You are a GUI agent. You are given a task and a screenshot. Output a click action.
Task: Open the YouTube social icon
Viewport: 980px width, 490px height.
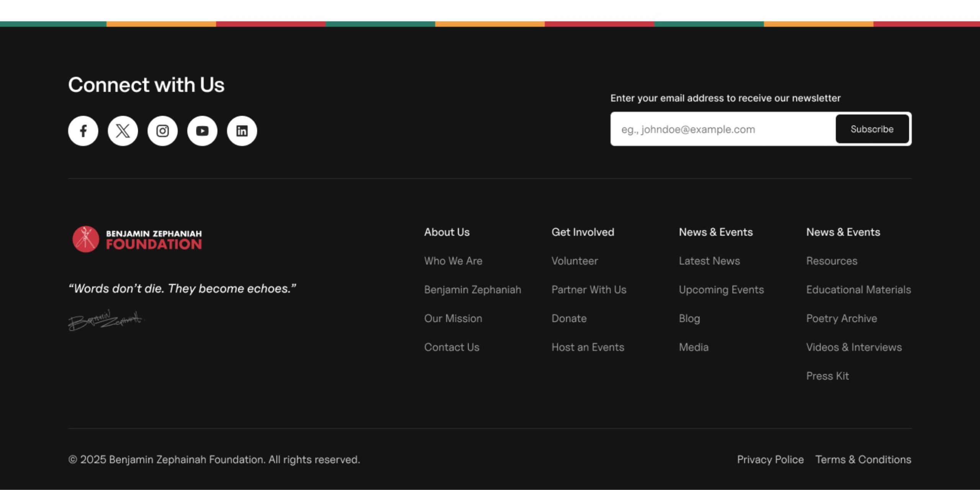pyautogui.click(x=202, y=131)
